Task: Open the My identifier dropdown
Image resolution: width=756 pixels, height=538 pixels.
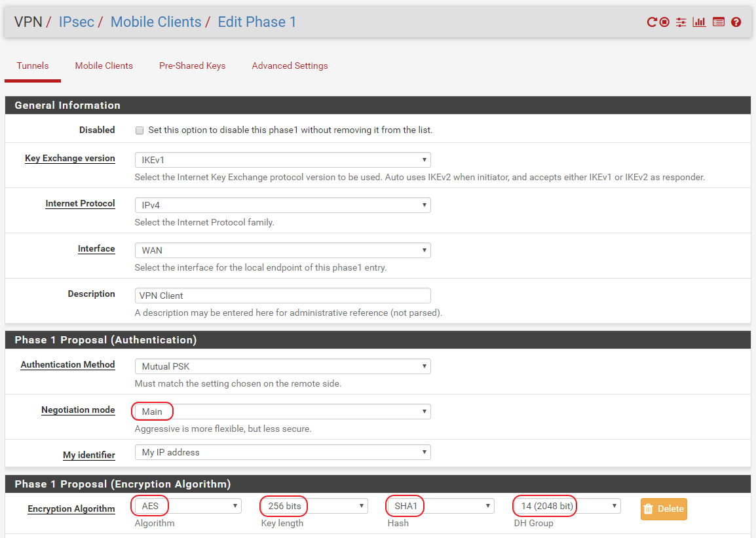Action: [282, 452]
